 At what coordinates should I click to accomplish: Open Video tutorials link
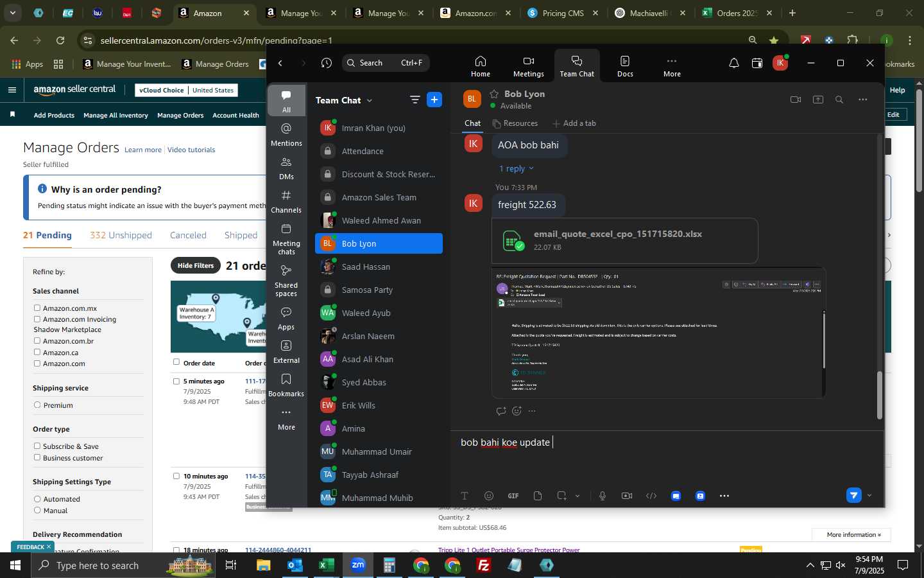(x=191, y=150)
